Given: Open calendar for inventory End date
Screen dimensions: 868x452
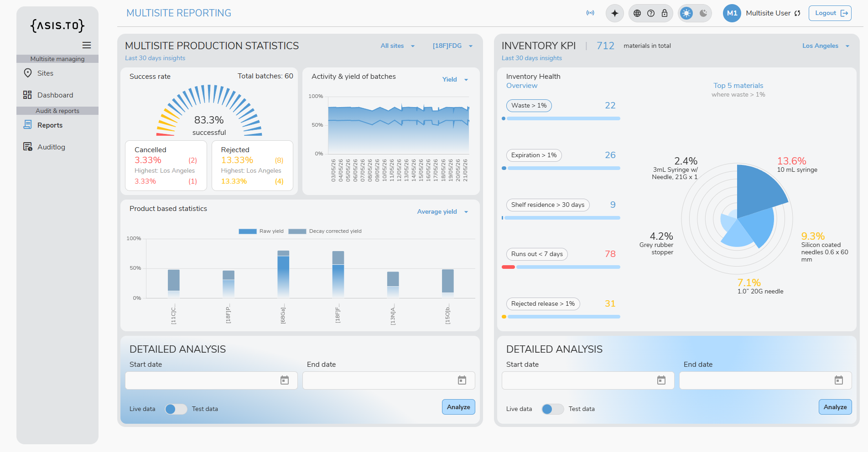Looking at the screenshot, I should point(839,380).
